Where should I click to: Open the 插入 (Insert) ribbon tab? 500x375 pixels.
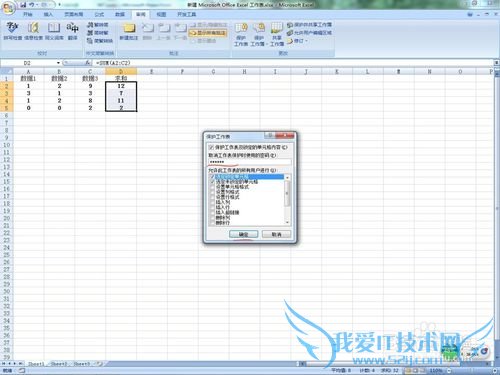[x=48, y=14]
